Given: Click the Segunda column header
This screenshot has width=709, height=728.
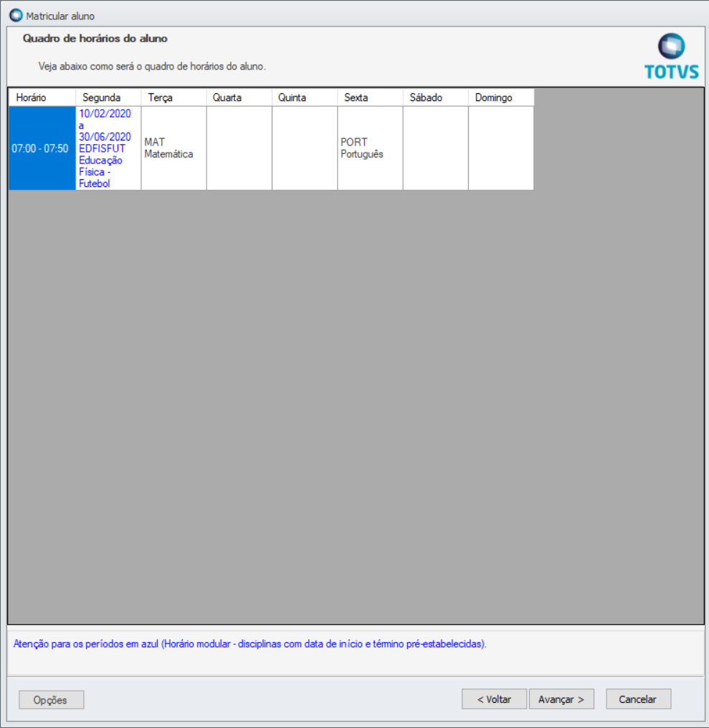Looking at the screenshot, I should coord(108,97).
